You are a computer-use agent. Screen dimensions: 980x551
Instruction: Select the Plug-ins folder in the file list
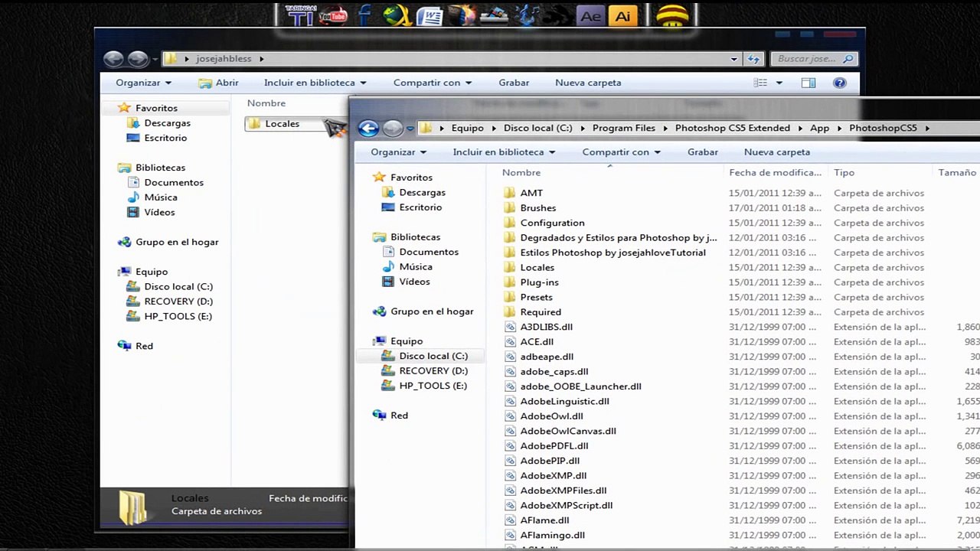(539, 282)
